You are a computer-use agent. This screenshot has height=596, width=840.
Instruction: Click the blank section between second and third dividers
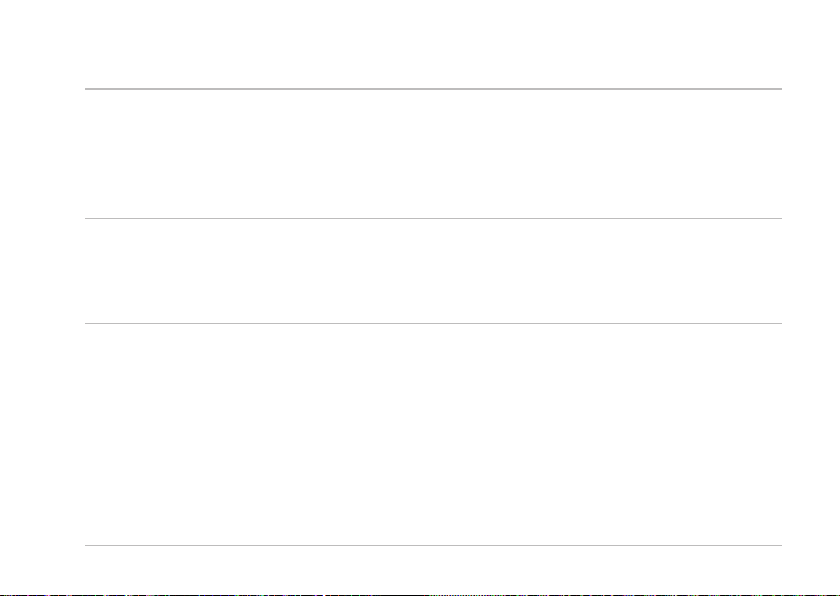point(433,271)
